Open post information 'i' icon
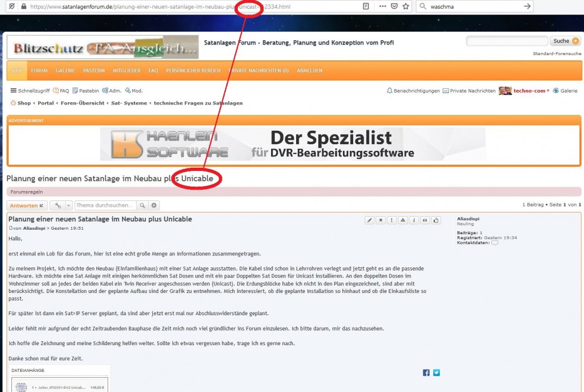Screen dimensions: 584x392 [414, 220]
